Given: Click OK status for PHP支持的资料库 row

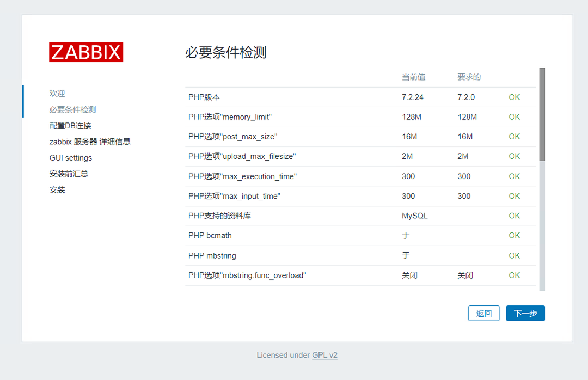Looking at the screenshot, I should pos(514,216).
